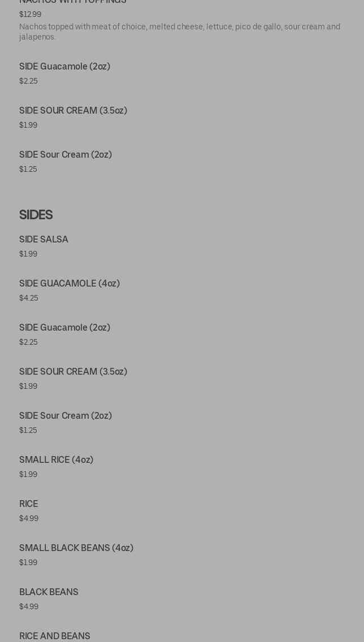Pick SIDE Sour Cream (2oz) above SIDES heading
Screen dimensions: 364x642
click(x=66, y=155)
